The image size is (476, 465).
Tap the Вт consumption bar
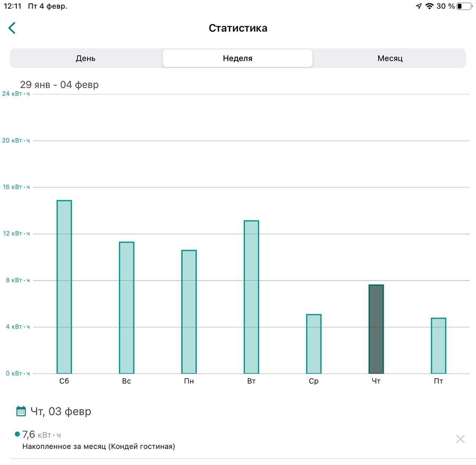tap(251, 297)
